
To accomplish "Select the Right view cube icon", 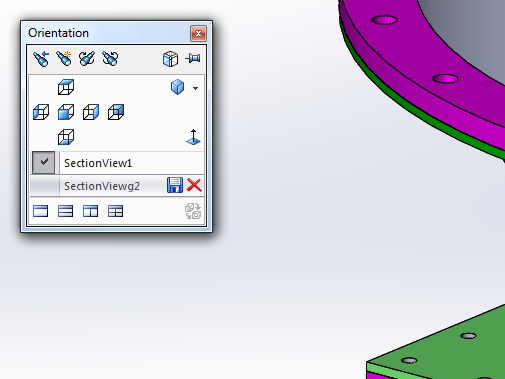I will [91, 112].
